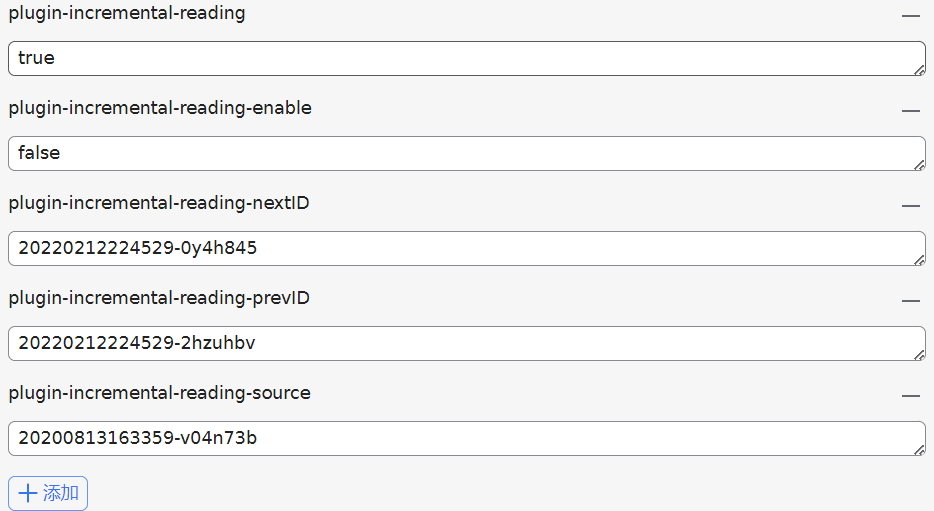The image size is (934, 511).
Task: Remove the plugin-incremental-reading-source attribute via its minus icon
Action: (910, 396)
